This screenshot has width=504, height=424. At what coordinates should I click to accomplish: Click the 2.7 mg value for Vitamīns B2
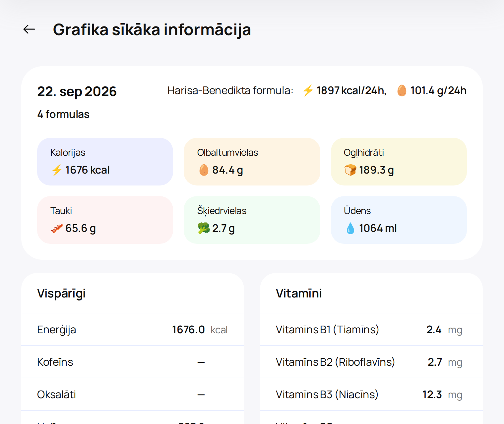pyautogui.click(x=445, y=362)
